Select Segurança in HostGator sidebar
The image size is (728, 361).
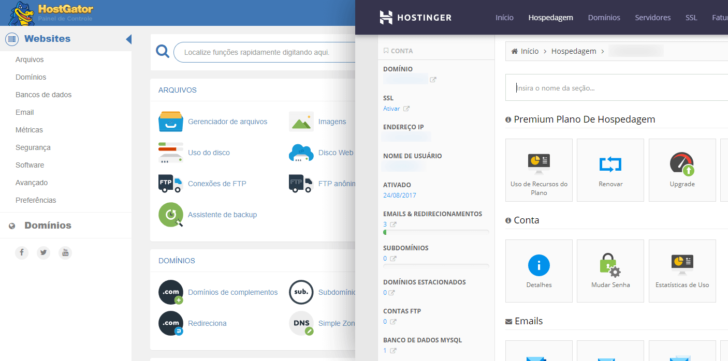[32, 148]
